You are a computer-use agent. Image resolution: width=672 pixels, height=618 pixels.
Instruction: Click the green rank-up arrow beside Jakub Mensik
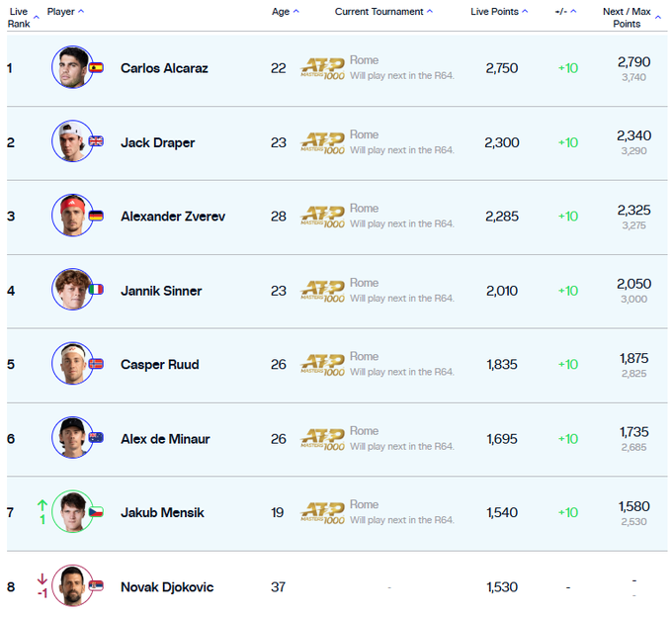coord(42,505)
